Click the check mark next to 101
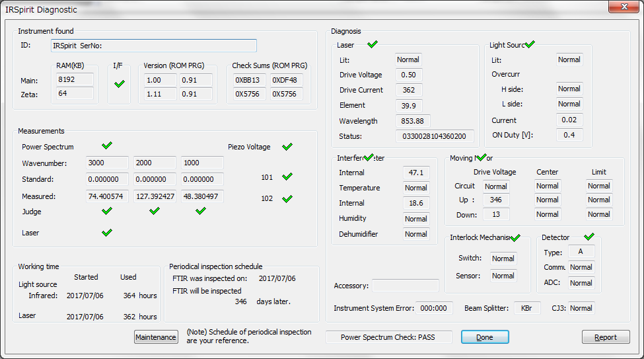Viewport: 644px width, 359px height. 287,177
